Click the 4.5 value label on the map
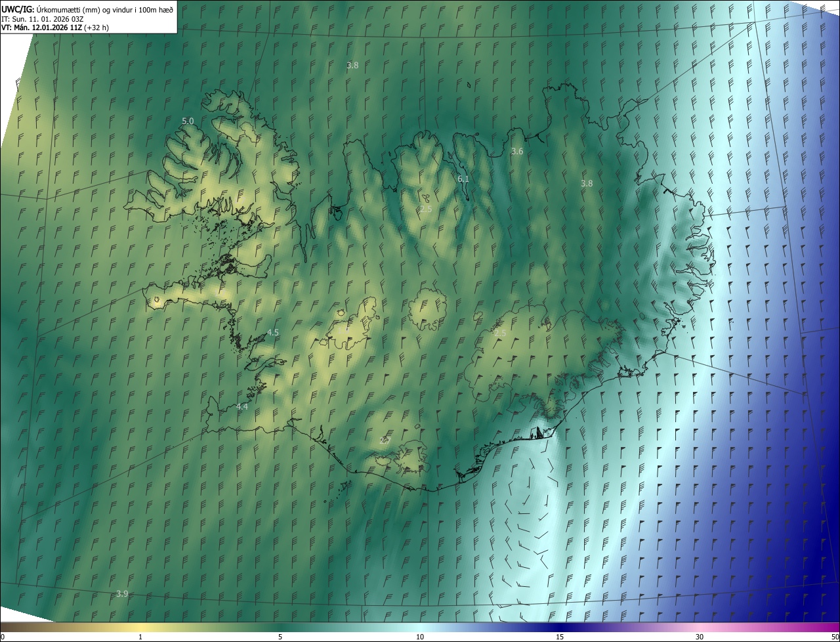Screen dimensions: 840x642 click(x=272, y=332)
